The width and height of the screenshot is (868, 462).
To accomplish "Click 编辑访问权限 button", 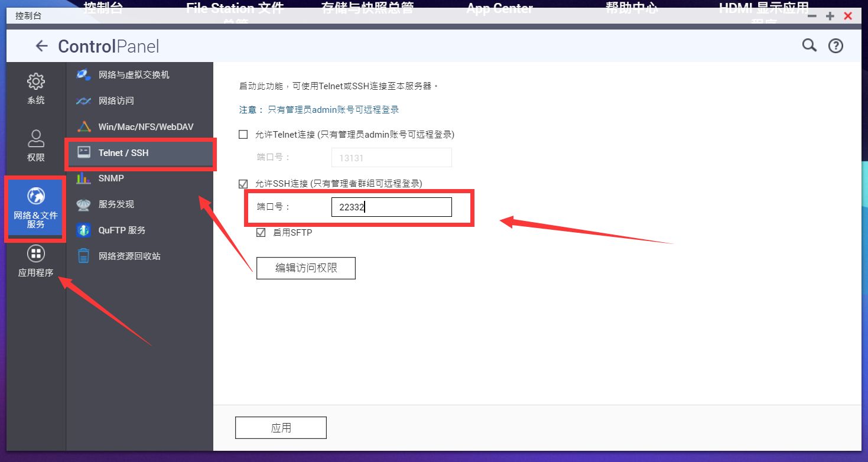I will 306,268.
